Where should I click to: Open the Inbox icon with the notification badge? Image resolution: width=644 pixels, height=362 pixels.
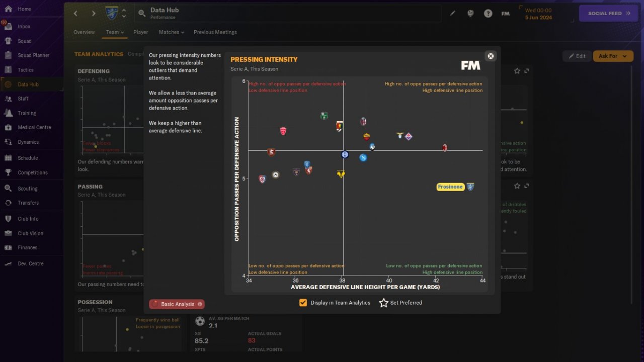(8, 26)
